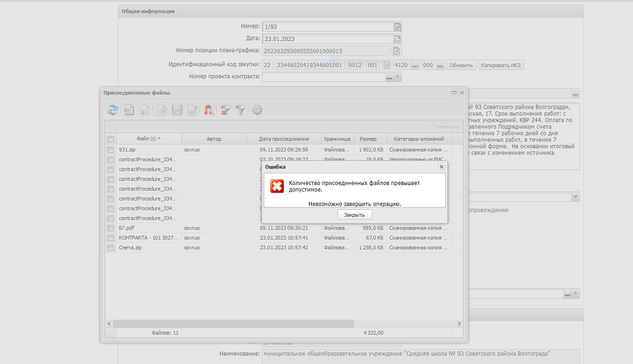
Task: Click the horizontal scrollbar in file list
Action: click(x=233, y=323)
